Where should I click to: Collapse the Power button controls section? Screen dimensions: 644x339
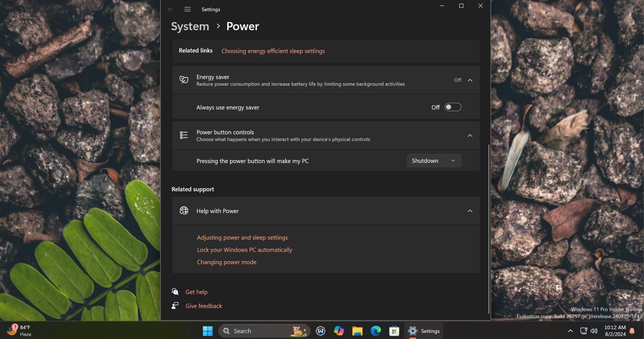tap(470, 135)
